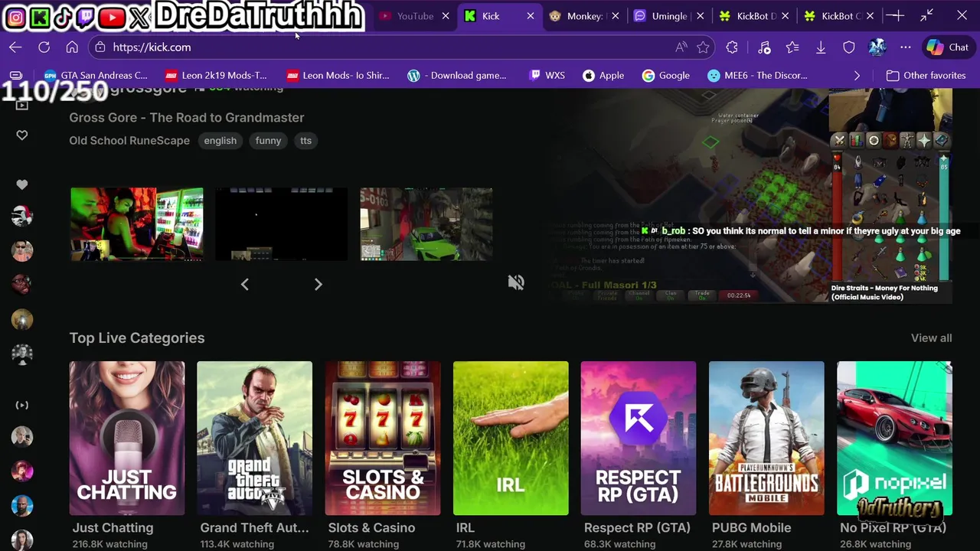The width and height of the screenshot is (980, 551).
Task: Expand the bookmarks bar overflow chevron
Action: click(857, 75)
